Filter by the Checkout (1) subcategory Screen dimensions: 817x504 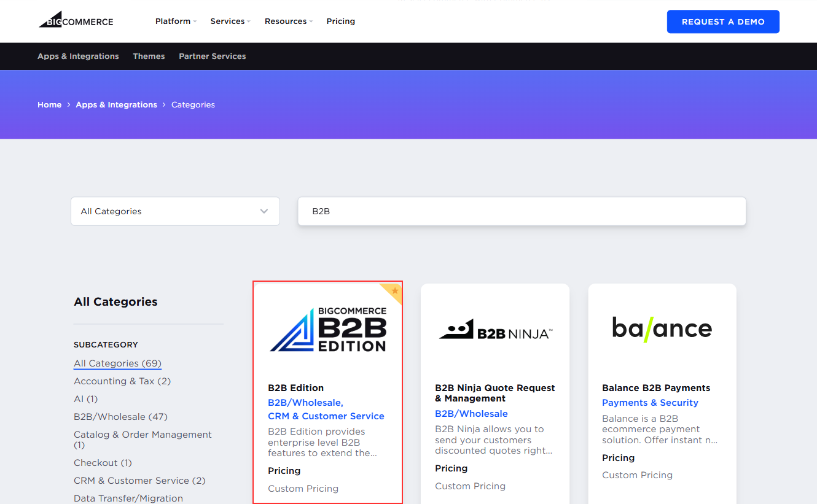(x=103, y=463)
